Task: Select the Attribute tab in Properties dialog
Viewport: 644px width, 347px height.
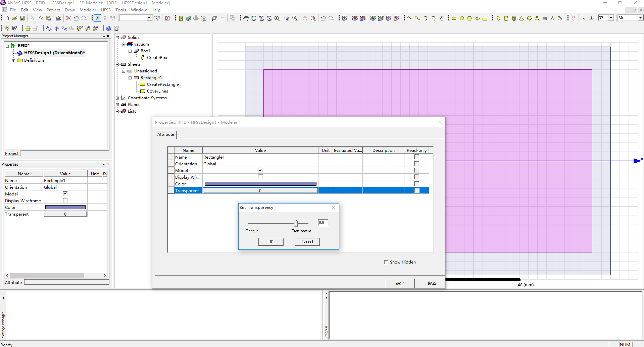Action: pyautogui.click(x=166, y=134)
